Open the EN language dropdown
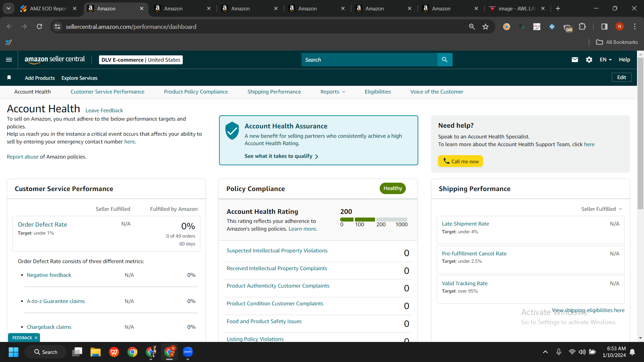The width and height of the screenshot is (644, 362). pyautogui.click(x=606, y=60)
